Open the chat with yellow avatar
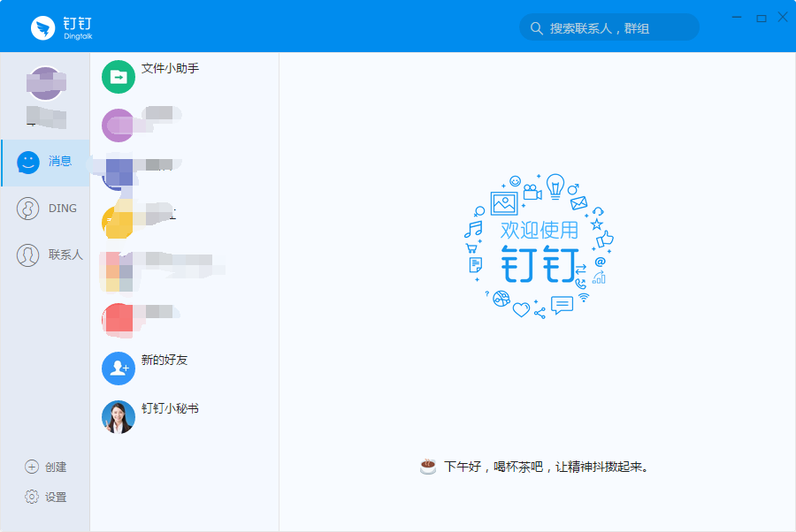The width and height of the screenshot is (796, 532). tap(119, 222)
